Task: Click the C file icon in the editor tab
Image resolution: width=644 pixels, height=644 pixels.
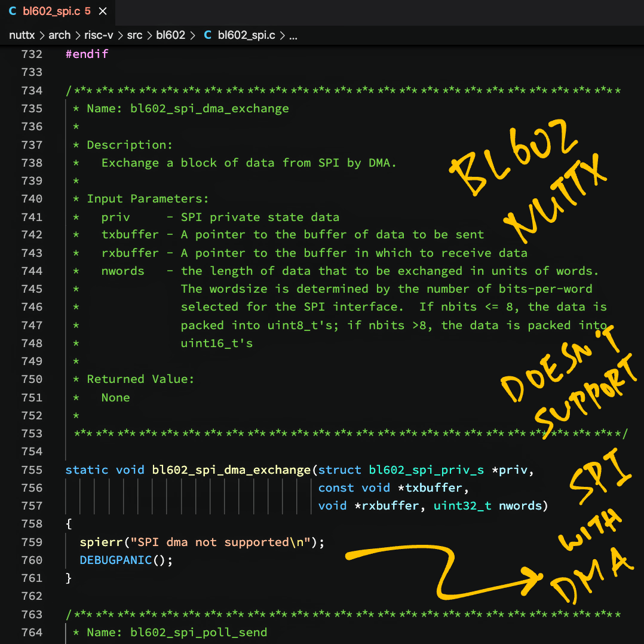Action: 13,11
